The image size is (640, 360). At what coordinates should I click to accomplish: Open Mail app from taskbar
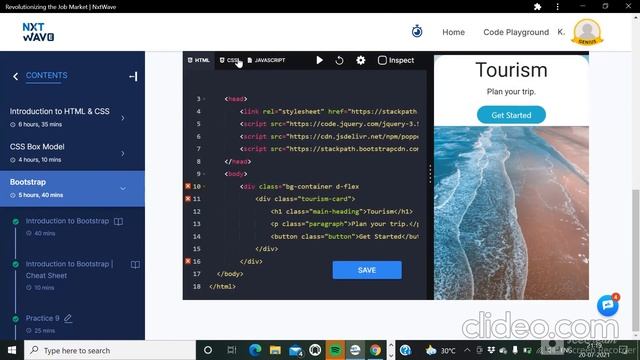[x=295, y=350]
